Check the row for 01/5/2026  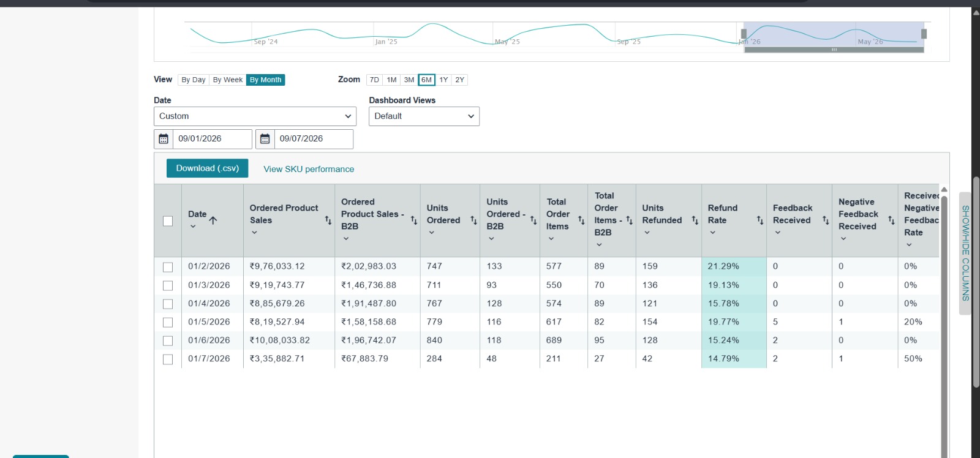168,322
